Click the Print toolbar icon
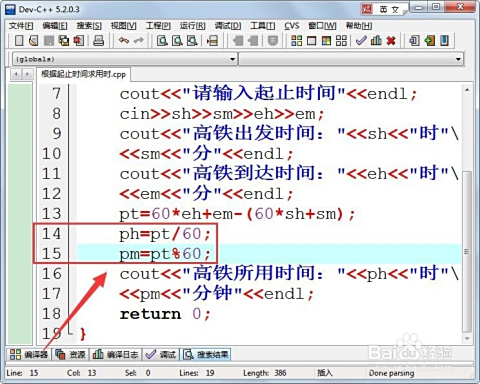This screenshot has height=384, width=480. point(98,41)
